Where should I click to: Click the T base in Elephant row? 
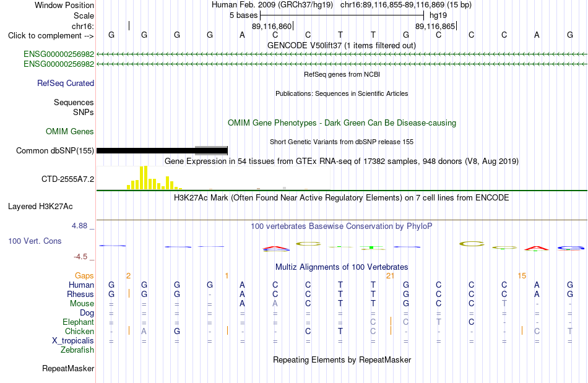(x=439, y=322)
